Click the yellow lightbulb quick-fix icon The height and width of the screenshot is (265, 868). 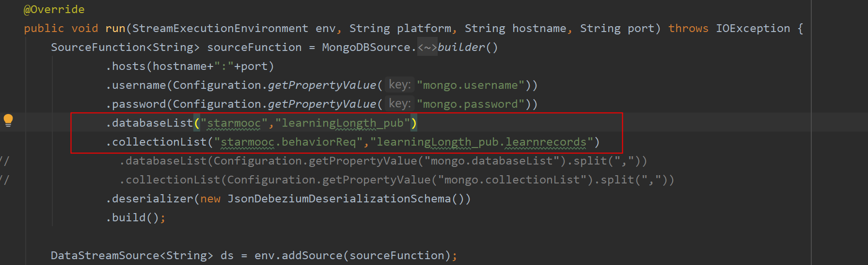click(x=8, y=119)
